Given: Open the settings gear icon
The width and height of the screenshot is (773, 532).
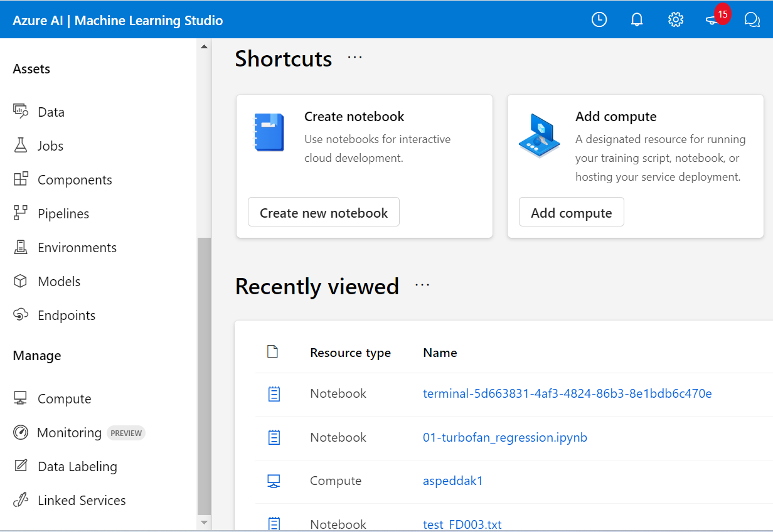Looking at the screenshot, I should [675, 19].
